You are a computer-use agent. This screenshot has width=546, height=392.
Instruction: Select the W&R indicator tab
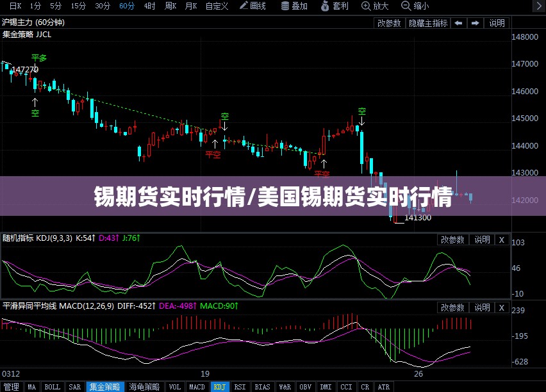285,387
